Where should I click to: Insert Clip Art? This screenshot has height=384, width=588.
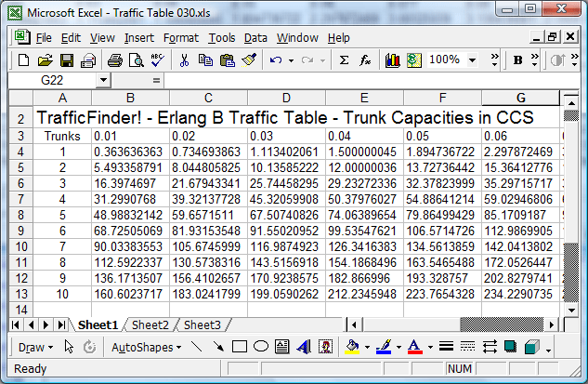(325, 347)
